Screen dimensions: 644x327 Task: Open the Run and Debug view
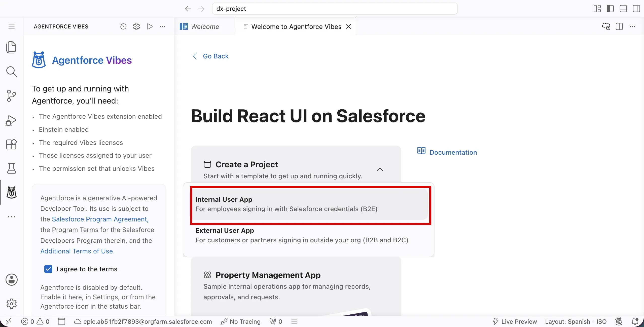click(11, 120)
